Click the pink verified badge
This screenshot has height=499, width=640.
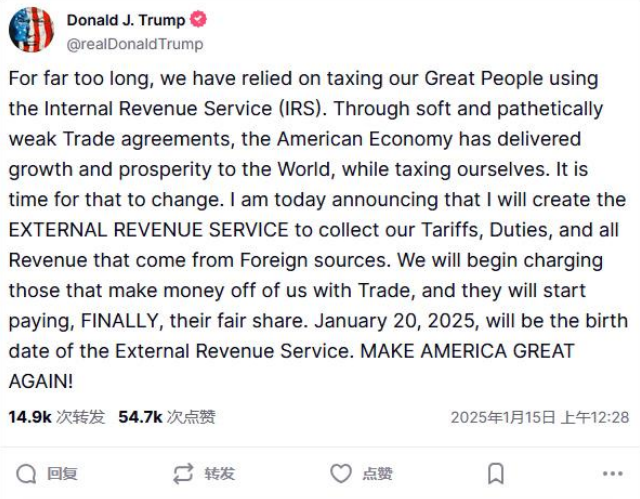coord(199,20)
